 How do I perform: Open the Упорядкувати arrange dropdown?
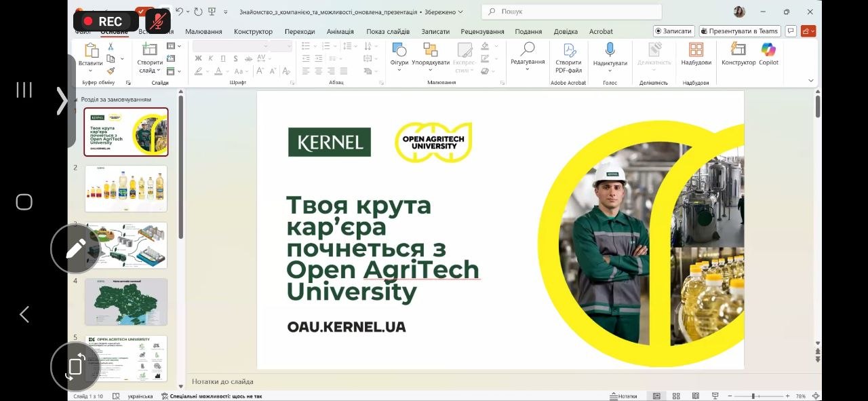pos(431,69)
